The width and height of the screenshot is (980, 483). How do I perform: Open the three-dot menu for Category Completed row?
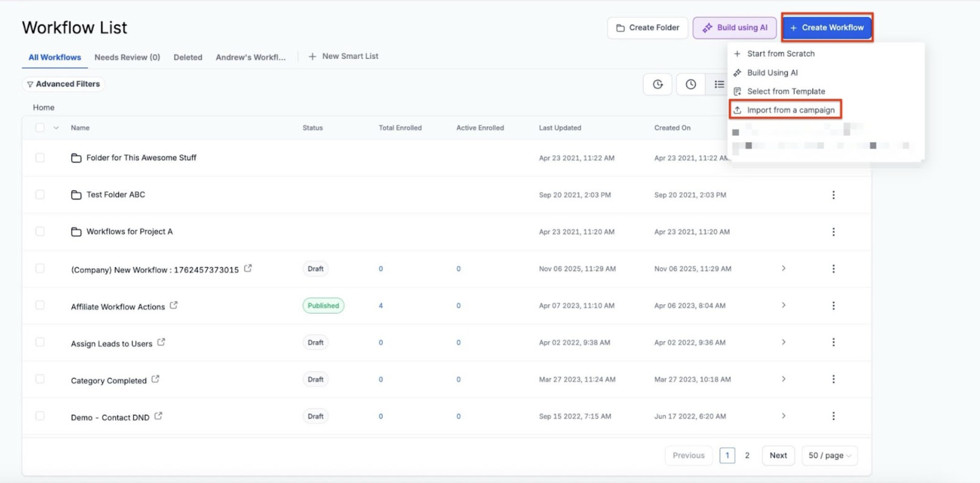(833, 379)
